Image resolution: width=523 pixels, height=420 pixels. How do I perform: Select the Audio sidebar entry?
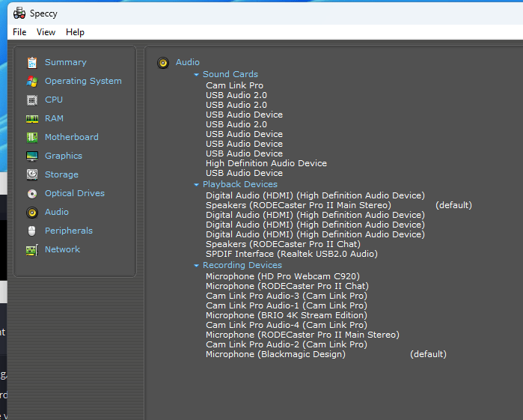57,212
